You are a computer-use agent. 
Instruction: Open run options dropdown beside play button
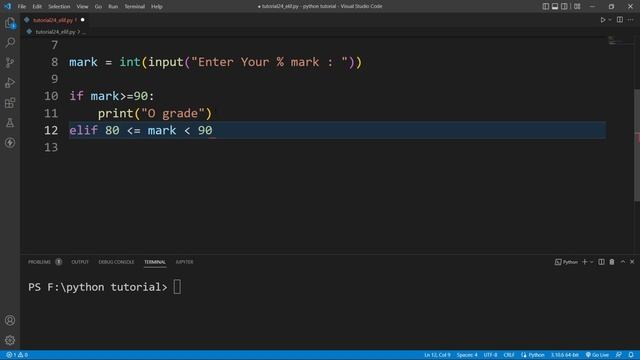click(610, 20)
